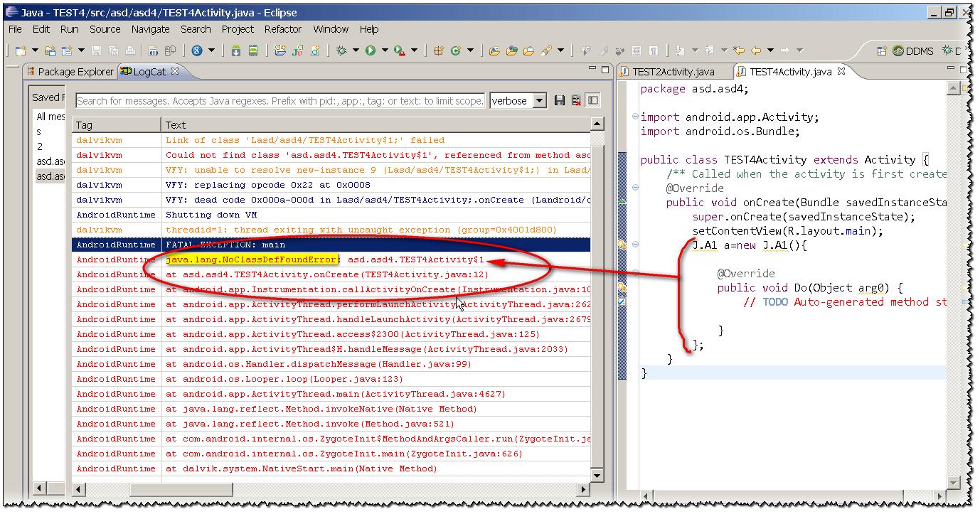The height and width of the screenshot is (514, 980).
Task: Select 'at android.os.Looper.loop(Looper.java:123)' row
Action: tap(331, 379)
